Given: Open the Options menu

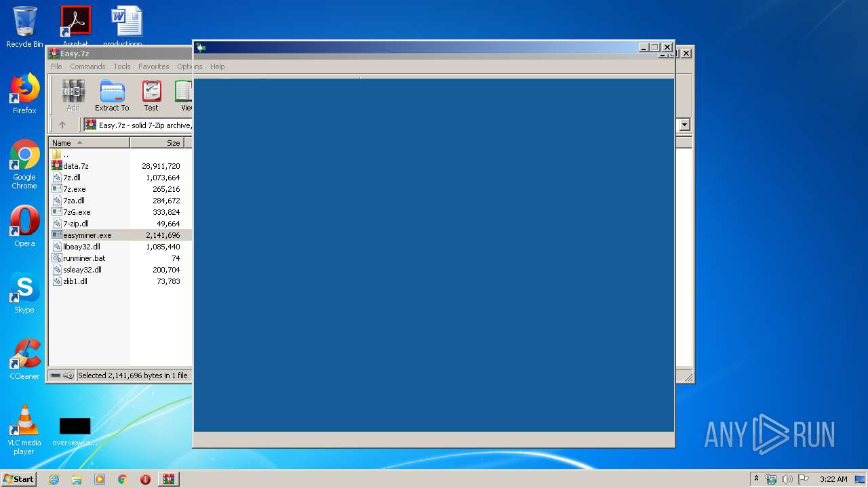Looking at the screenshot, I should point(190,66).
